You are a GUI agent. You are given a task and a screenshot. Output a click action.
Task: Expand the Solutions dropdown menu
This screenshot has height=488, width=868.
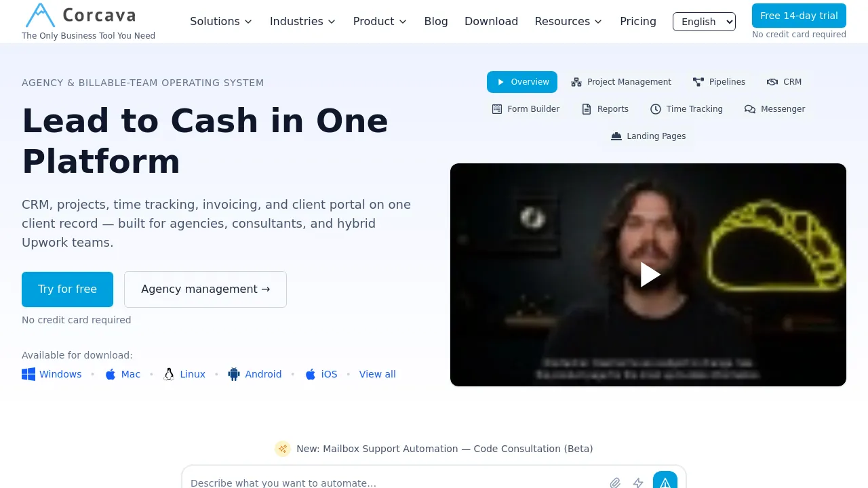click(x=221, y=22)
